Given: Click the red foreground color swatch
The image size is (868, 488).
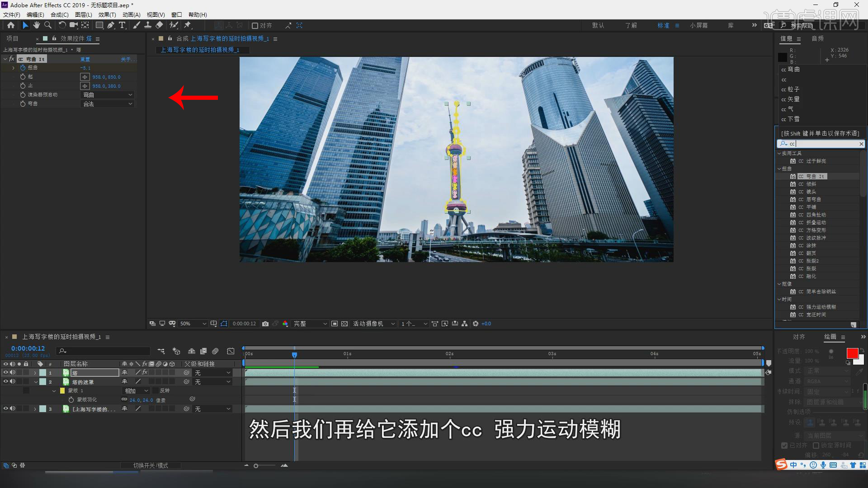Looking at the screenshot, I should point(852,353).
